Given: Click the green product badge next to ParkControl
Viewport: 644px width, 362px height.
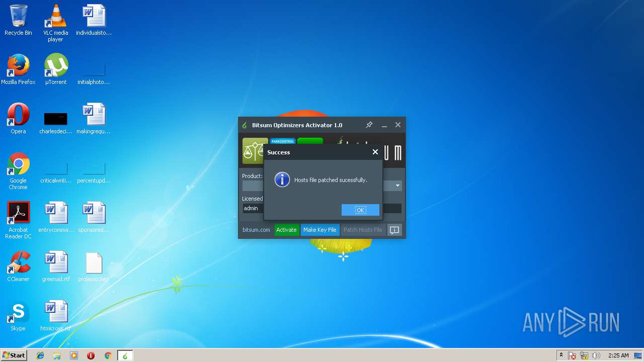Looking at the screenshot, I should tap(310, 141).
